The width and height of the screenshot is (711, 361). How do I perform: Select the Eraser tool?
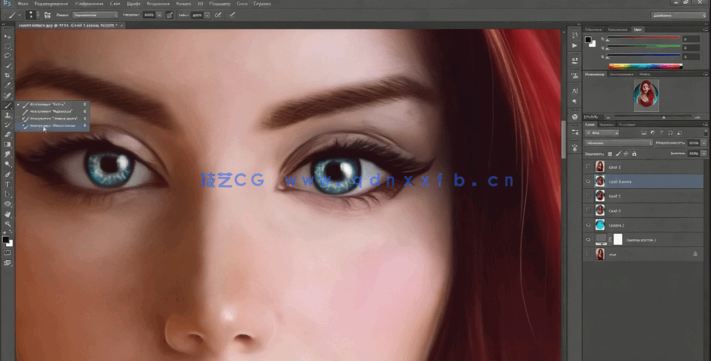pos(7,135)
